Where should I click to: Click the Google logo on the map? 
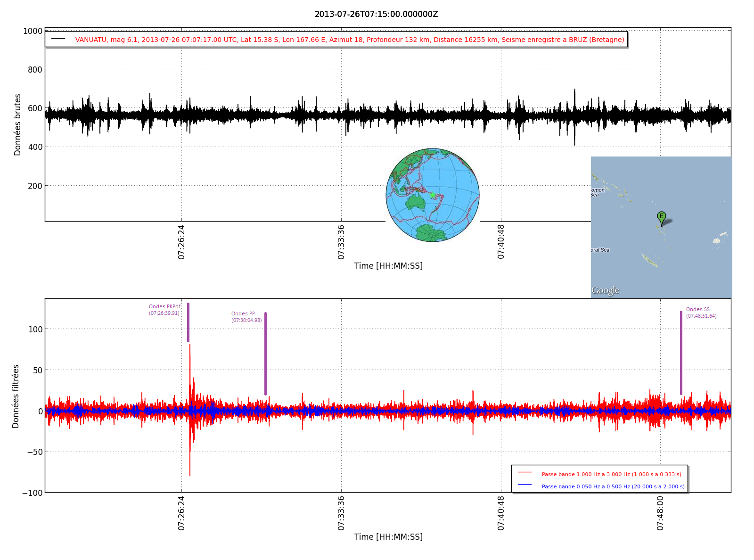click(605, 290)
